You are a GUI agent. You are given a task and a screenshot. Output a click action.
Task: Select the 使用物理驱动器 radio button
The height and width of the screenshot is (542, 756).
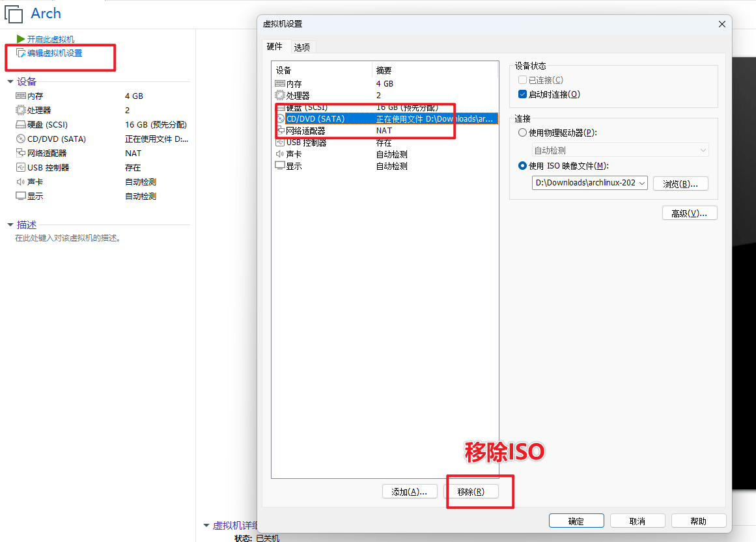[x=522, y=133]
